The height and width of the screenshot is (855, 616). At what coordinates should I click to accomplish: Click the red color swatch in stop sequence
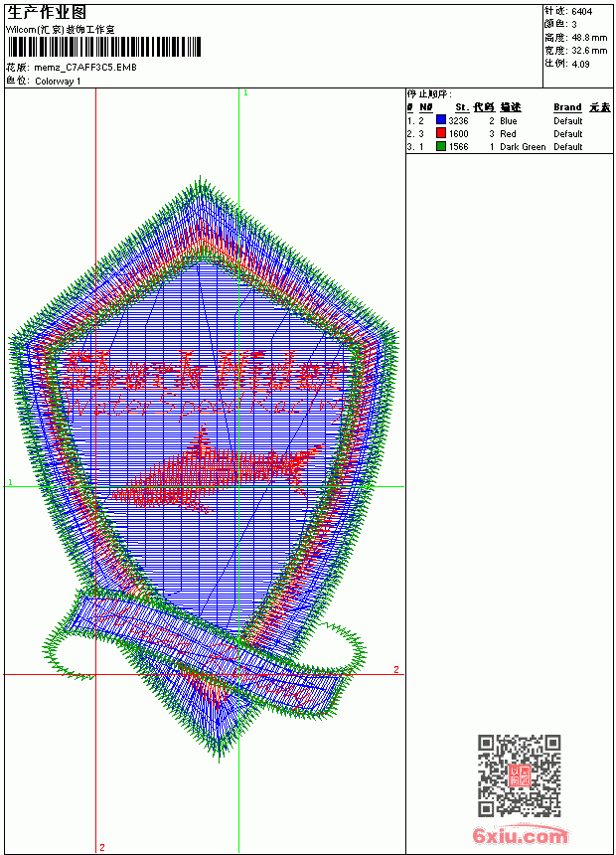[x=441, y=133]
